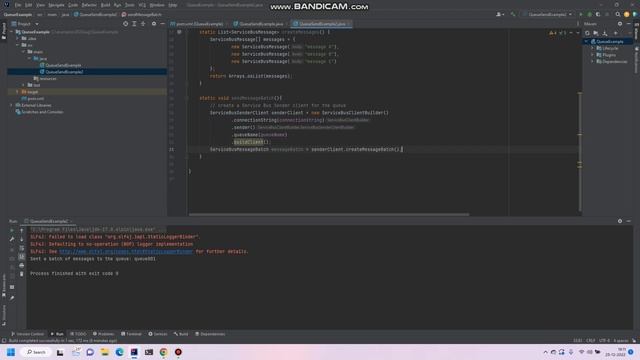This screenshot has height=360, width=640.
Task: Open the View menu
Action: [40, 5]
